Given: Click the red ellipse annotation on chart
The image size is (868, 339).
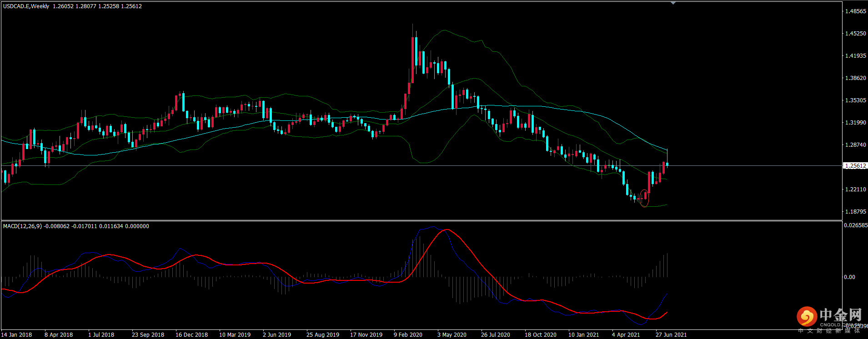Looking at the screenshot, I should pyautogui.click(x=644, y=198).
